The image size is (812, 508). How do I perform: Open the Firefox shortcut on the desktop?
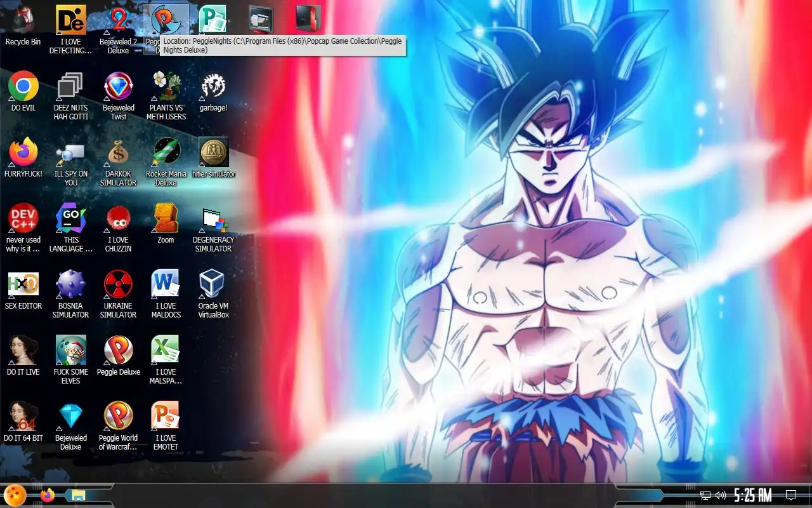coord(23,152)
